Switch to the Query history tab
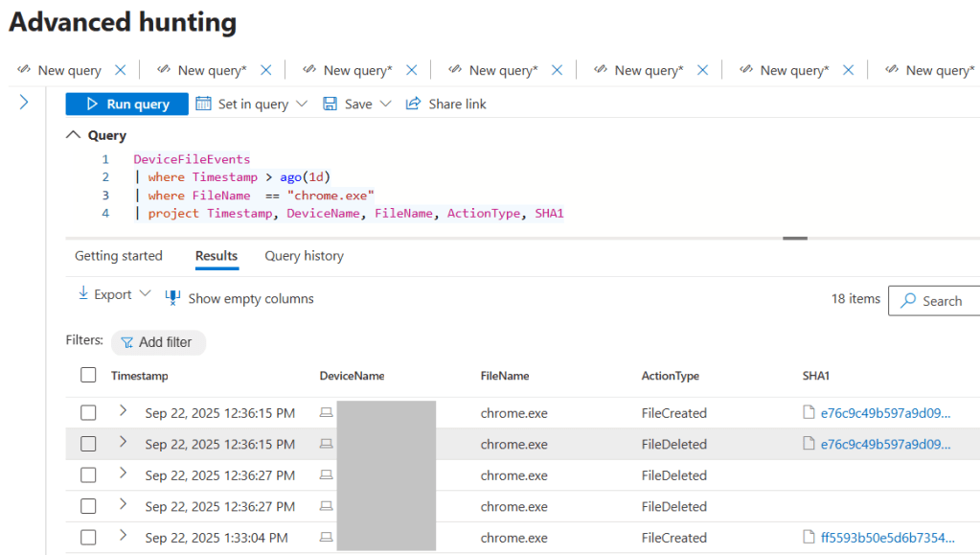Image resolution: width=980 pixels, height=555 pixels. [304, 256]
